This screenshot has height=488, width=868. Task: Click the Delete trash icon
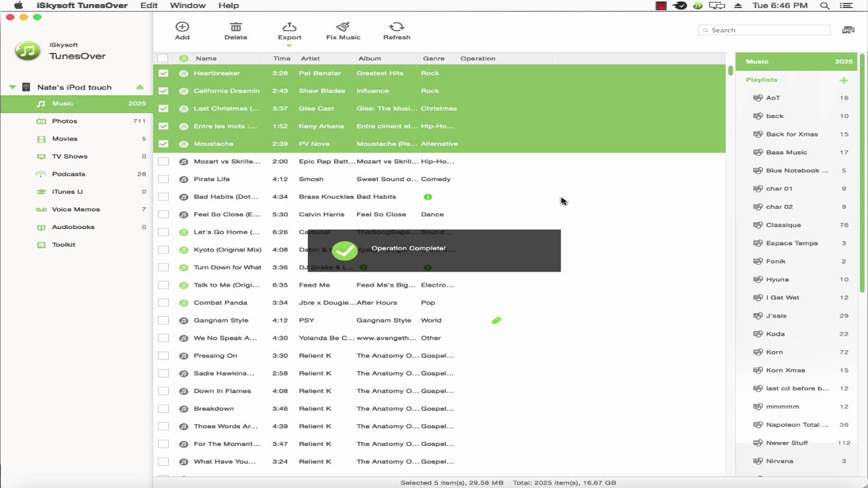click(x=235, y=27)
